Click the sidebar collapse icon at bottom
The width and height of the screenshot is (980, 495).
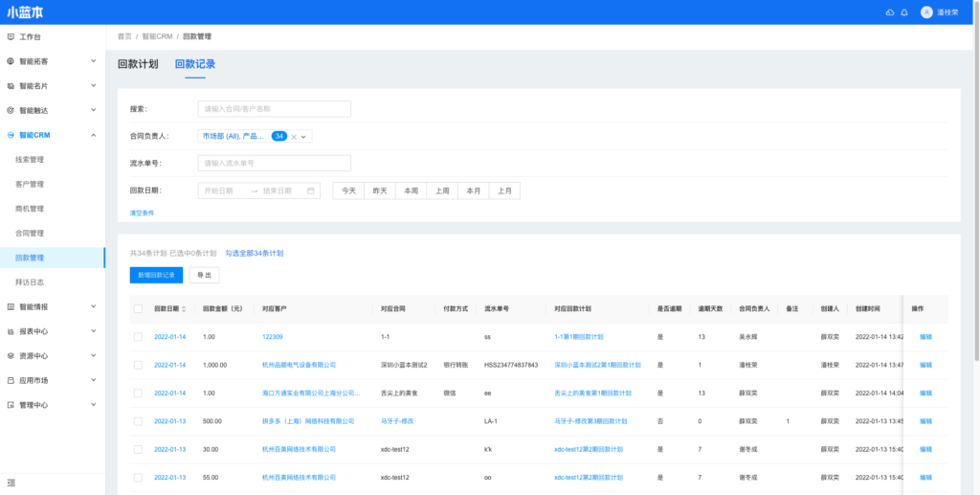(11, 483)
